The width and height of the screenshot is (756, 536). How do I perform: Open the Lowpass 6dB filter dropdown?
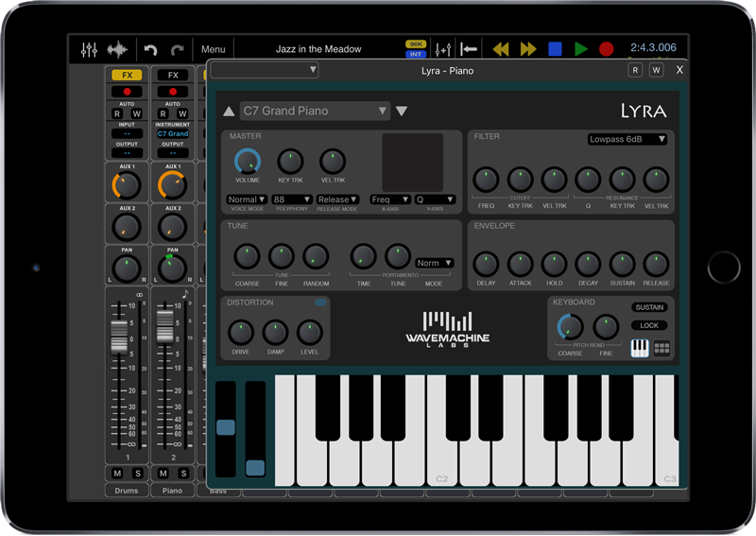627,139
